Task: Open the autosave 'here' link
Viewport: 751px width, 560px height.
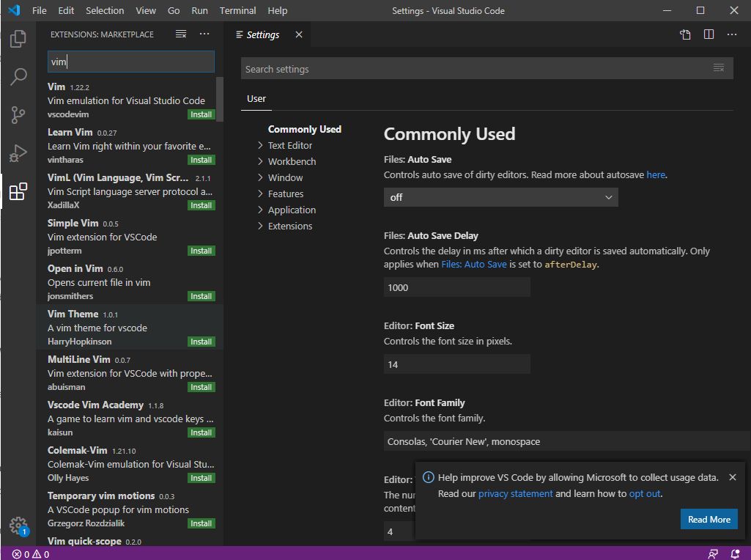Action: [x=656, y=175]
